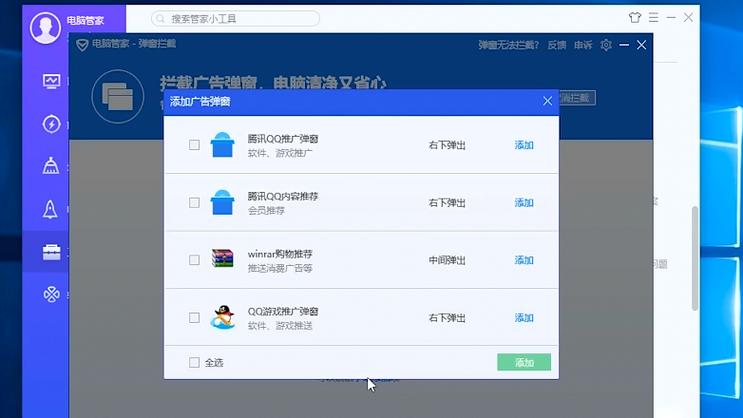The height and width of the screenshot is (418, 743).
Task: Click the 弹窗无法拦截? link
Action: click(508, 45)
